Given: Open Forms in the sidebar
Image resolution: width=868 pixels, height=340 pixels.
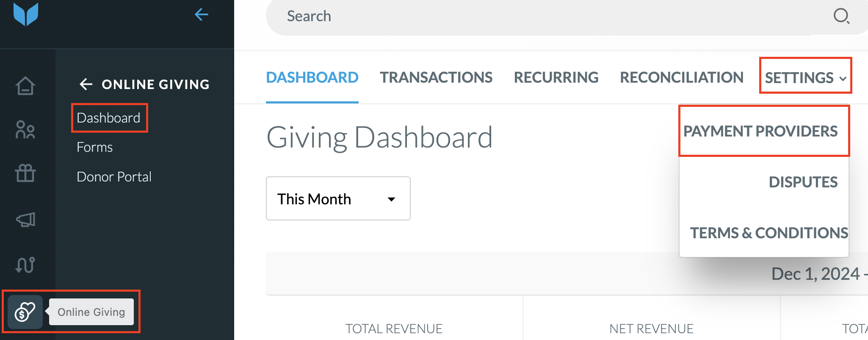Looking at the screenshot, I should point(95,147).
